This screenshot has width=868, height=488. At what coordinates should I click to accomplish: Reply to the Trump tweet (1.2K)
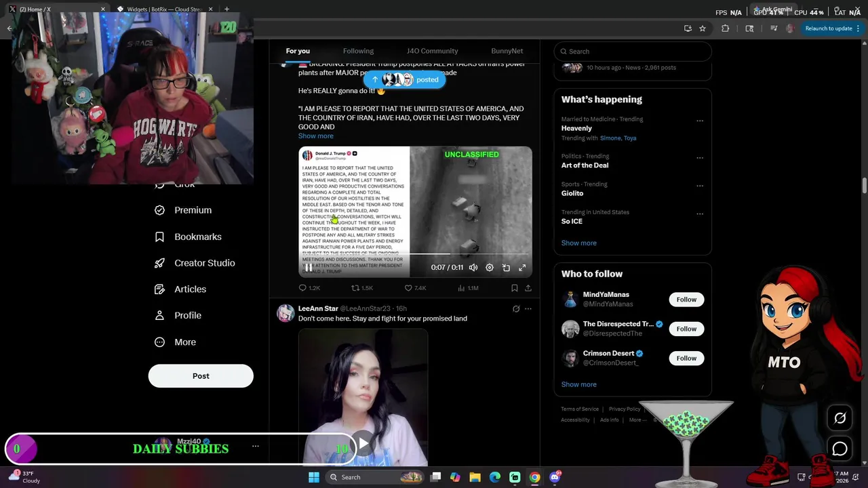click(309, 288)
